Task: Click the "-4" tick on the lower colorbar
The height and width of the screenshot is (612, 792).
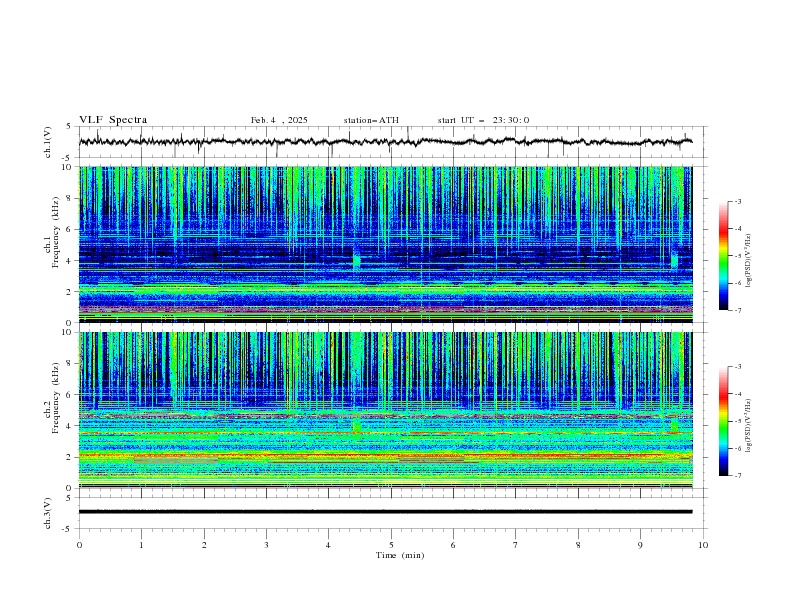Action: (x=738, y=394)
